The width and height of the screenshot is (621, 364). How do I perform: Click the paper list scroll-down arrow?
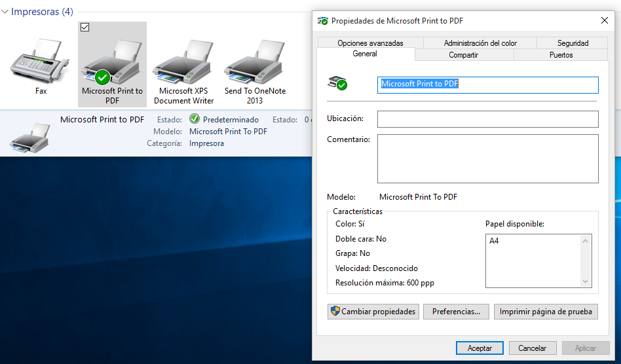point(586,282)
